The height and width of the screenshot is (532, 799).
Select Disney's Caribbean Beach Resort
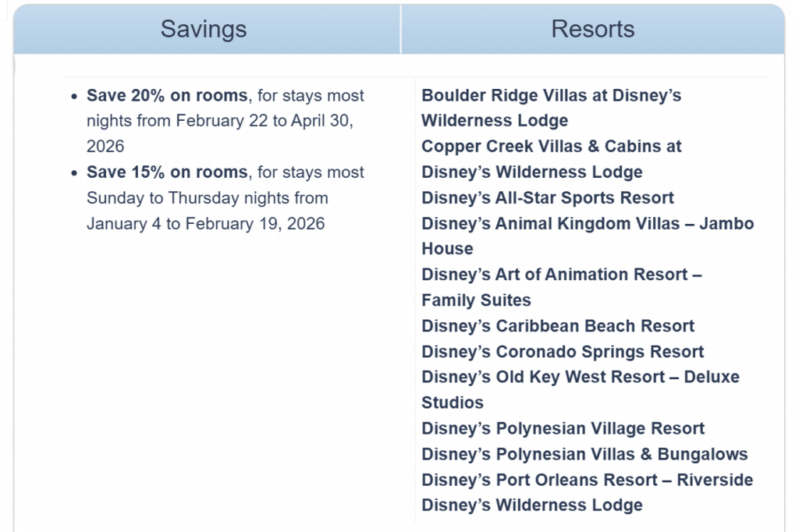coord(558,326)
